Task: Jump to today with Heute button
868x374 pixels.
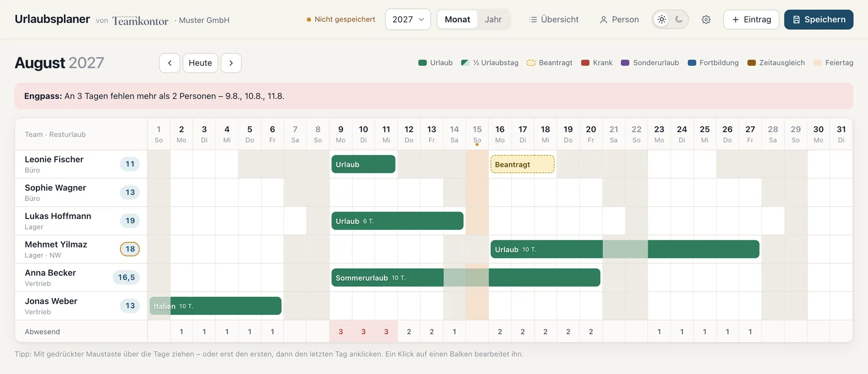Action: pos(200,63)
